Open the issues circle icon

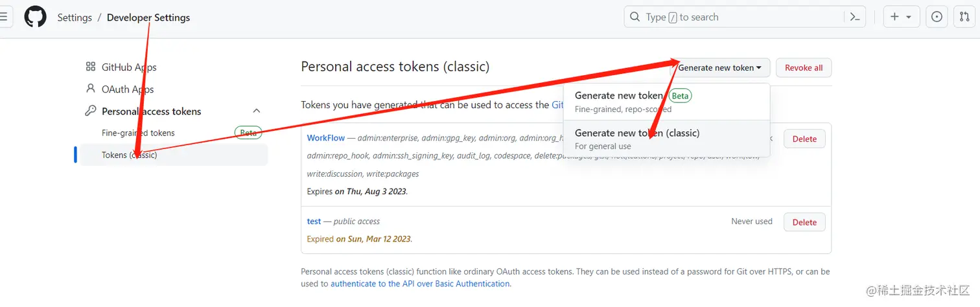point(937,17)
